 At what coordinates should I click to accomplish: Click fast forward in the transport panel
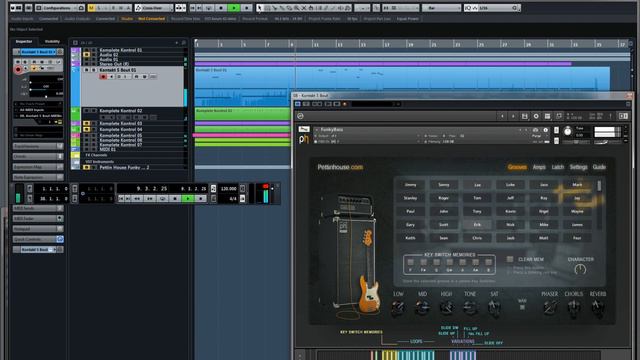[150, 199]
